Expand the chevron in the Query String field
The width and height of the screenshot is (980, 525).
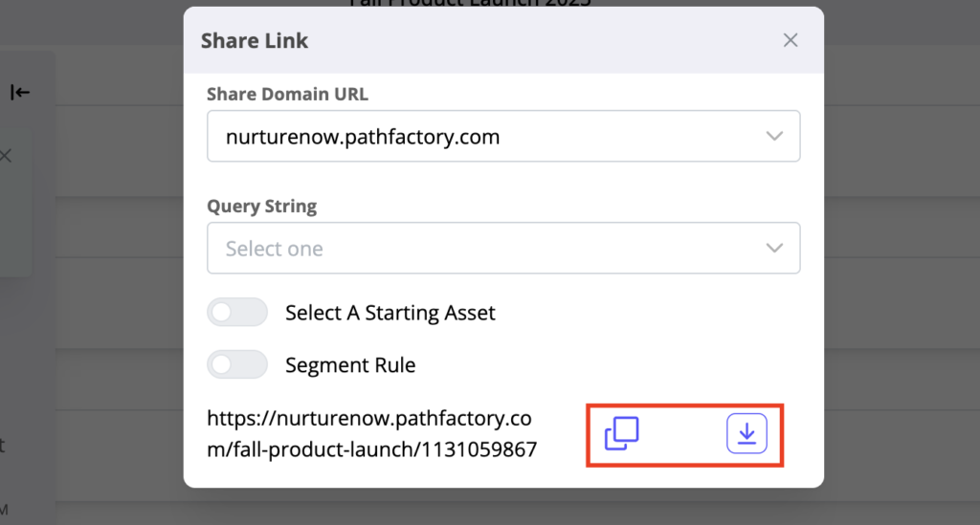coord(774,249)
